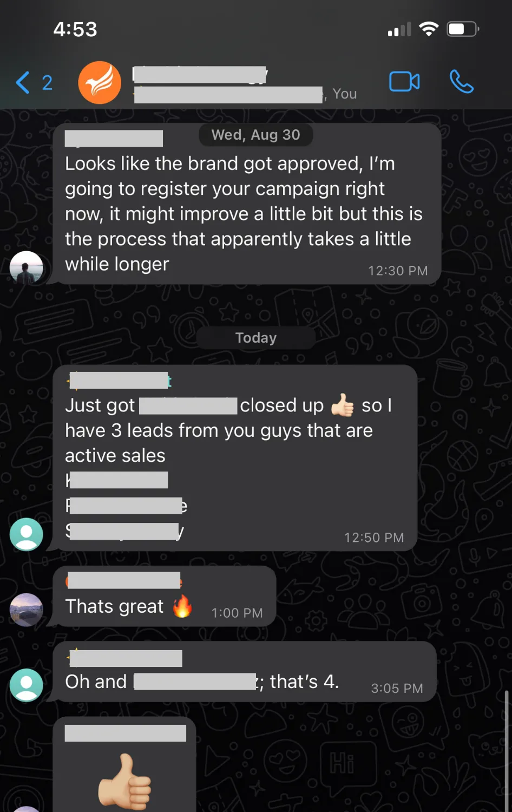Open sender avatar beside the 'that's 4' message
The height and width of the screenshot is (812, 512).
(x=26, y=685)
